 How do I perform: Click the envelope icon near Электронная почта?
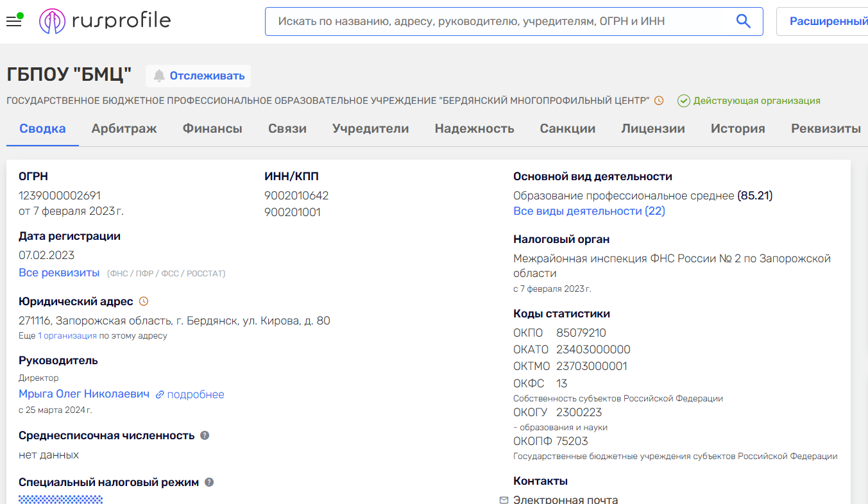(x=504, y=500)
